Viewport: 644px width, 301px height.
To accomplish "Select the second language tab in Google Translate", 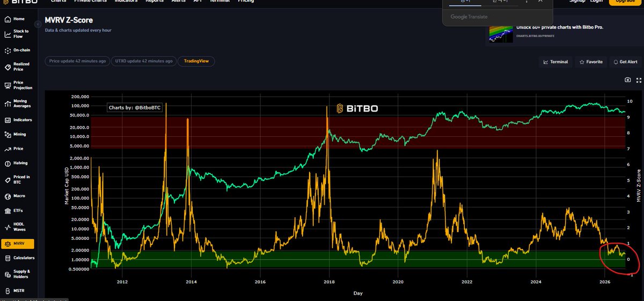I will click(x=499, y=2).
